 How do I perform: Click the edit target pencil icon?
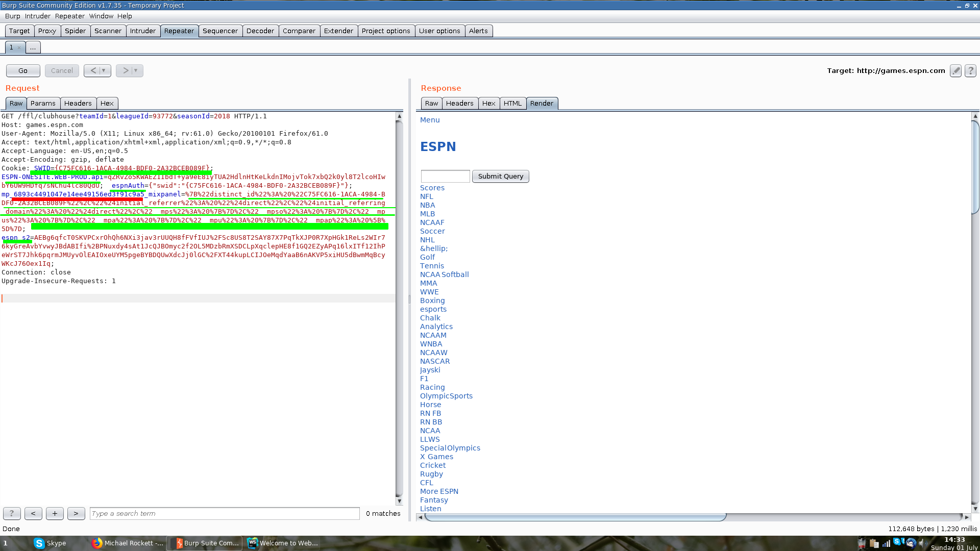click(955, 71)
